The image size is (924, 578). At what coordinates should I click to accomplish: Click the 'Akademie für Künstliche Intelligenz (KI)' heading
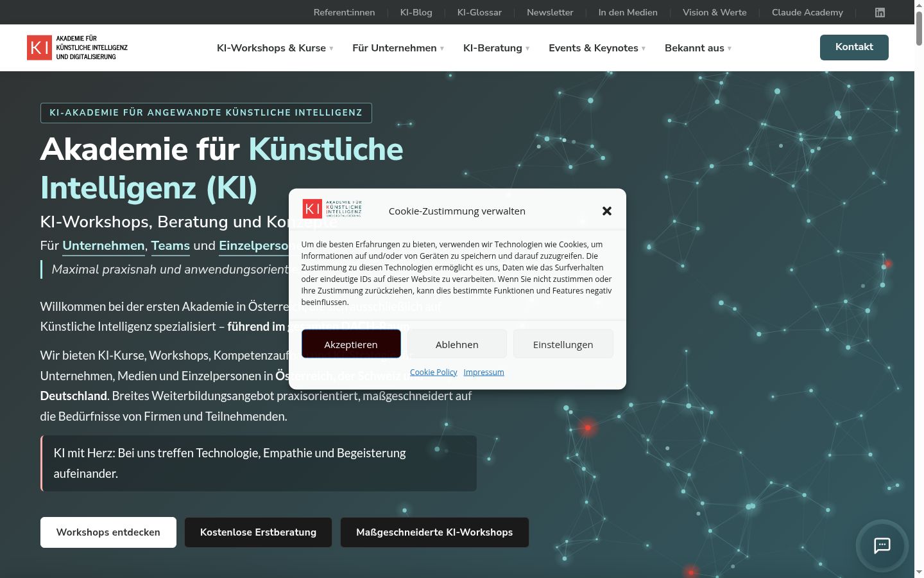[221, 168]
